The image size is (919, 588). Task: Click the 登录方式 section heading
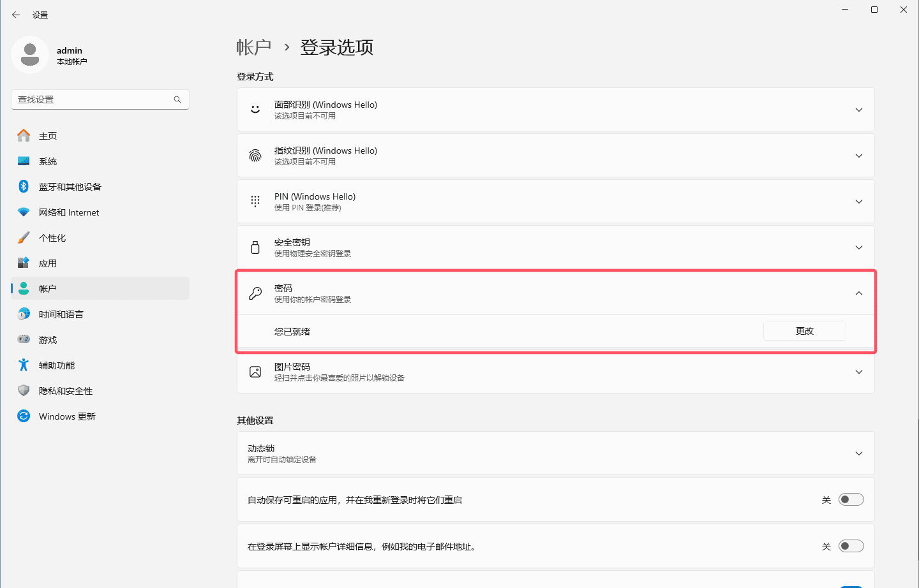coord(255,77)
